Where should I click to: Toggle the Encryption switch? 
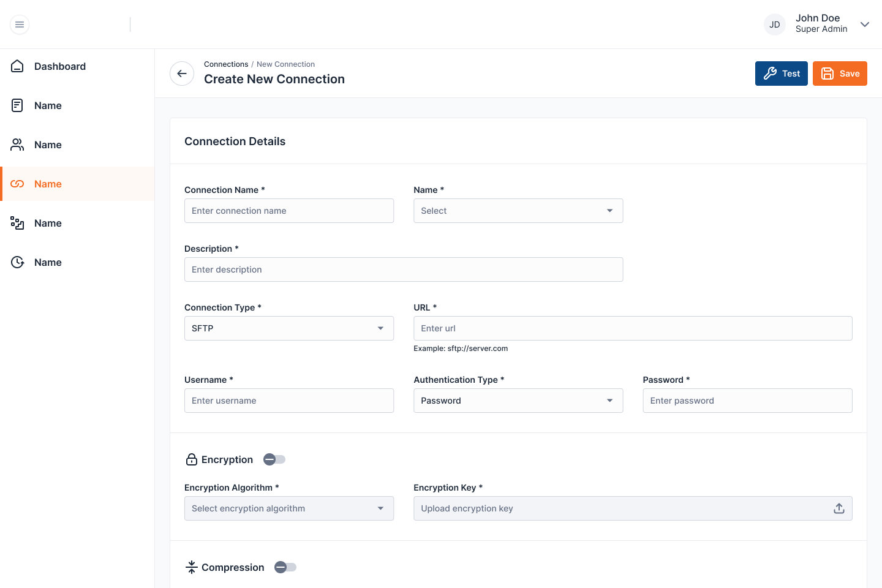[274, 459]
